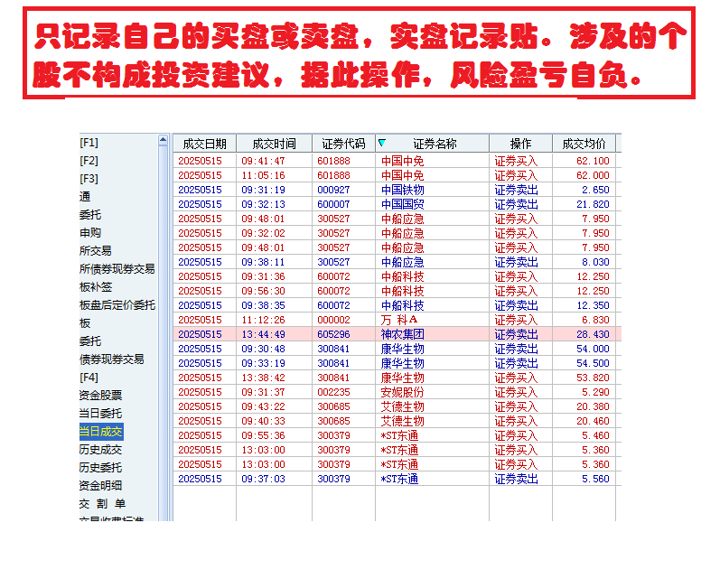
Task: Click time cell 13:38:42
Action: coord(263,378)
